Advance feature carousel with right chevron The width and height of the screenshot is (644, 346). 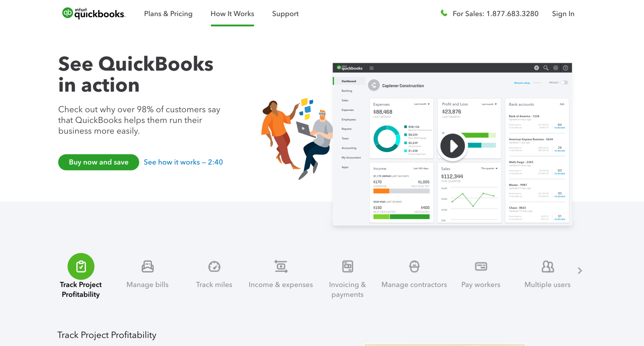click(580, 271)
